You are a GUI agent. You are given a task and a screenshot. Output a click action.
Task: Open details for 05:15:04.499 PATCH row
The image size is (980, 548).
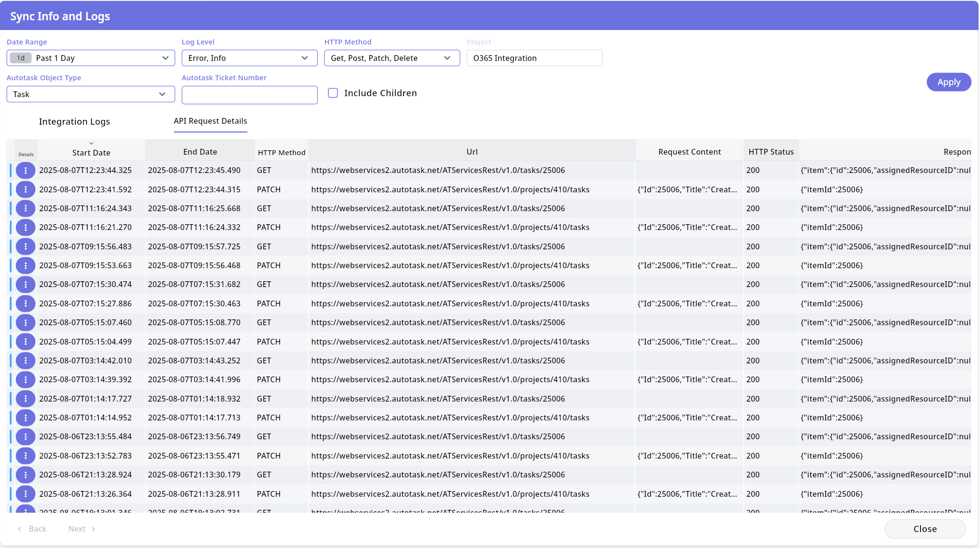point(26,342)
